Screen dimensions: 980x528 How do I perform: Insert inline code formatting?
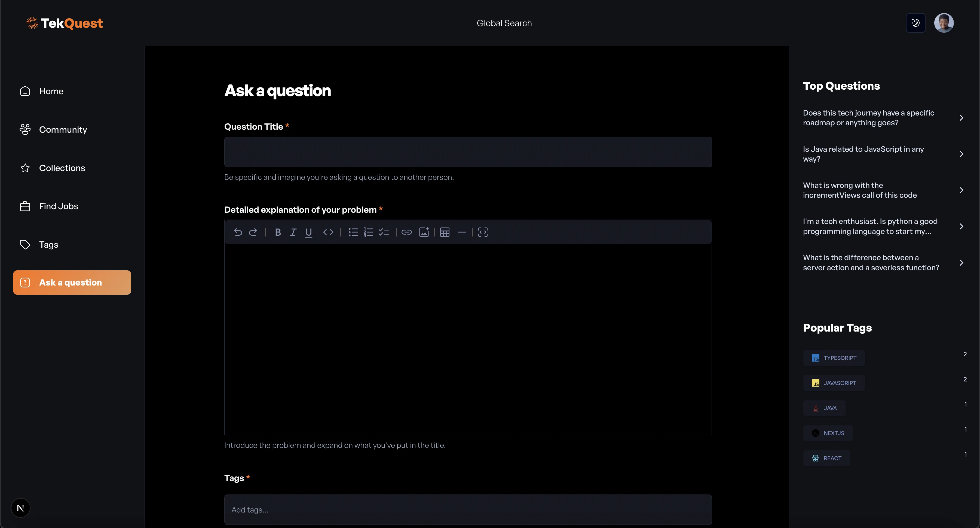tap(328, 232)
